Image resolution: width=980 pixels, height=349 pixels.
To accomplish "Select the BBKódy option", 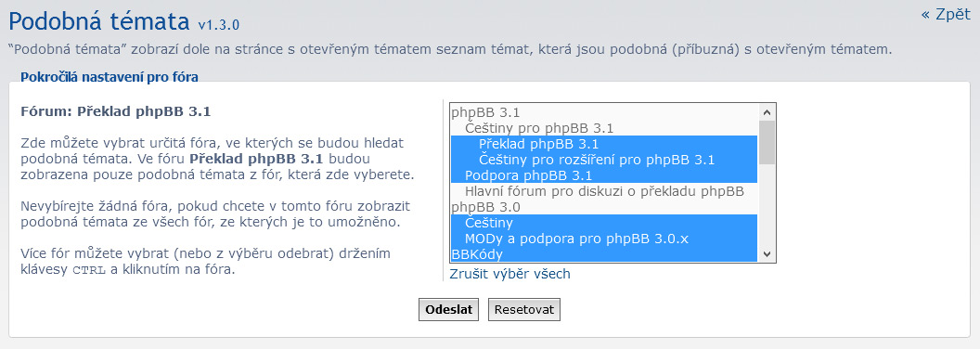I will [604, 254].
